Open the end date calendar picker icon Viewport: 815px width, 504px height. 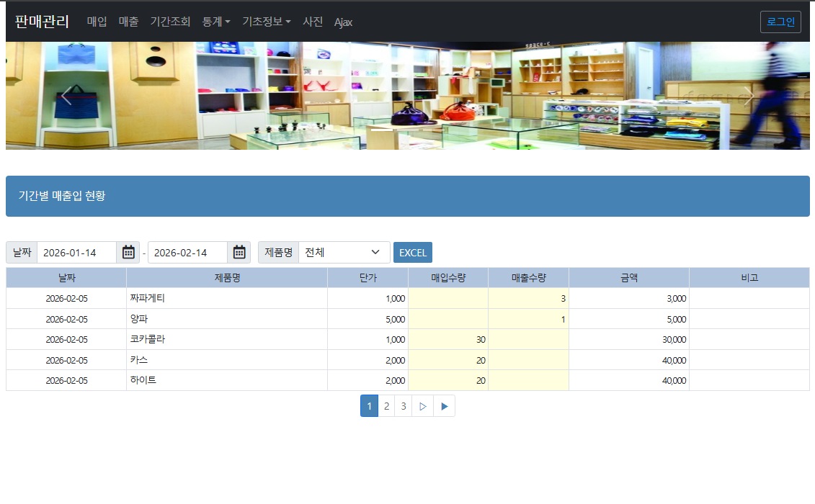pyautogui.click(x=239, y=252)
